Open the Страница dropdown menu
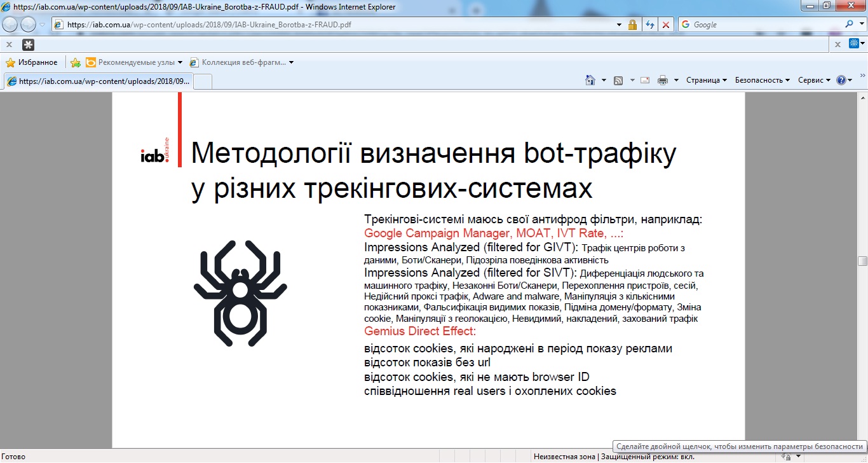 pos(706,80)
